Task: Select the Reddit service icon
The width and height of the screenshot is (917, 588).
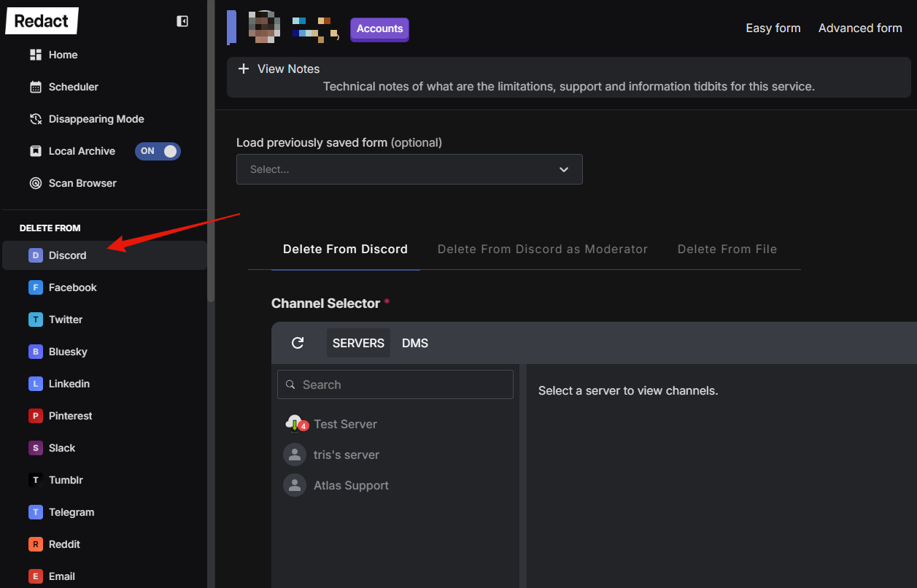Action: point(35,543)
